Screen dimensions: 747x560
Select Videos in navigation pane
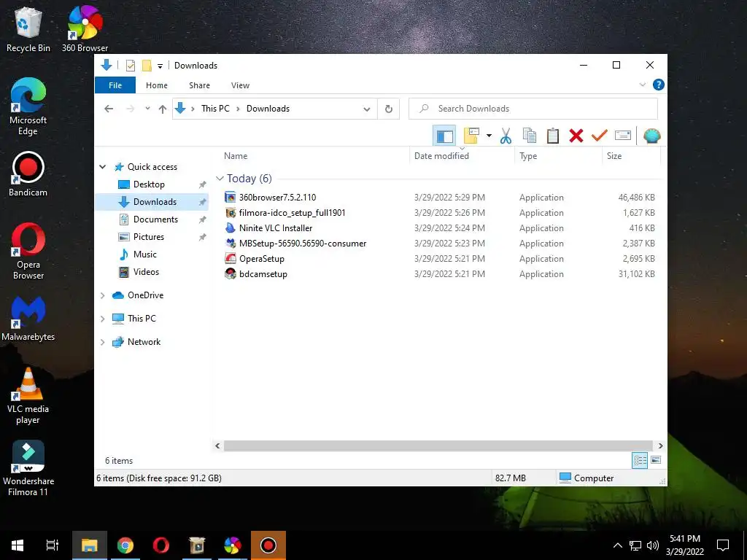(x=146, y=272)
